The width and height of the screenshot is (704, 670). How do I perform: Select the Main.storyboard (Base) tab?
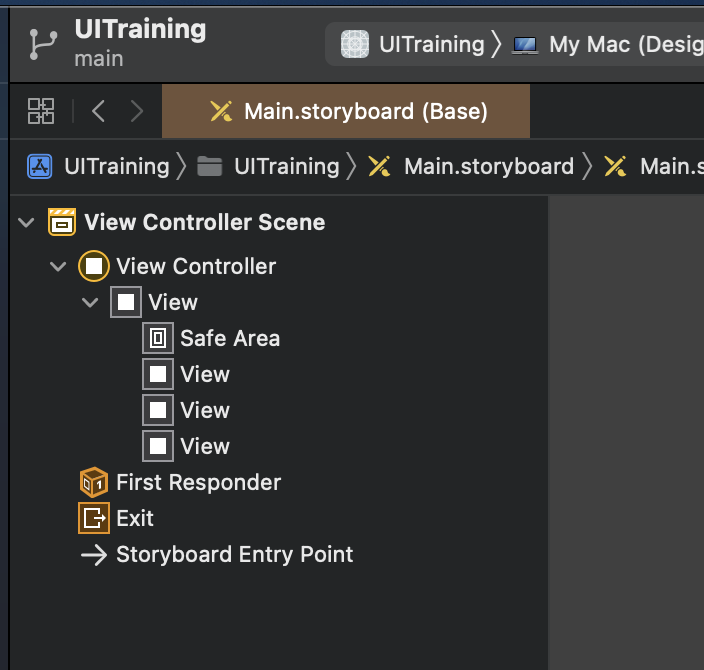click(346, 111)
